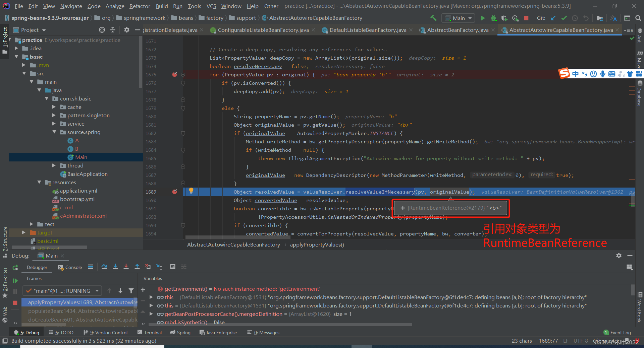Click the Git Commit checkmark icon
The image size is (644, 348).
tap(564, 18)
